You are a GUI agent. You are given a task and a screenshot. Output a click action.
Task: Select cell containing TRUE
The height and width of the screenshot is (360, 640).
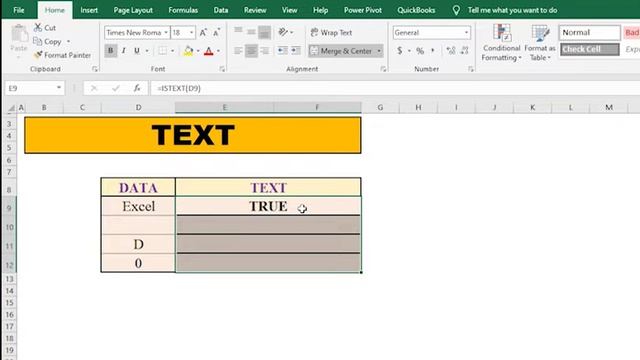(x=268, y=206)
